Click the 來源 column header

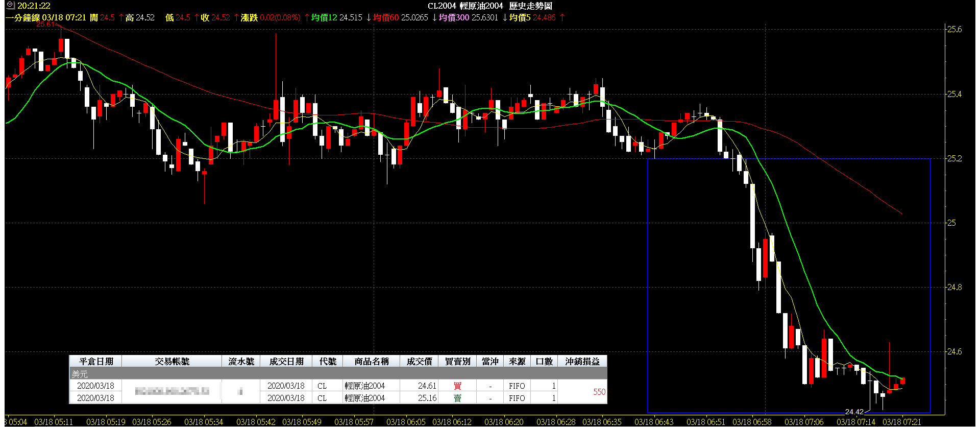point(517,361)
